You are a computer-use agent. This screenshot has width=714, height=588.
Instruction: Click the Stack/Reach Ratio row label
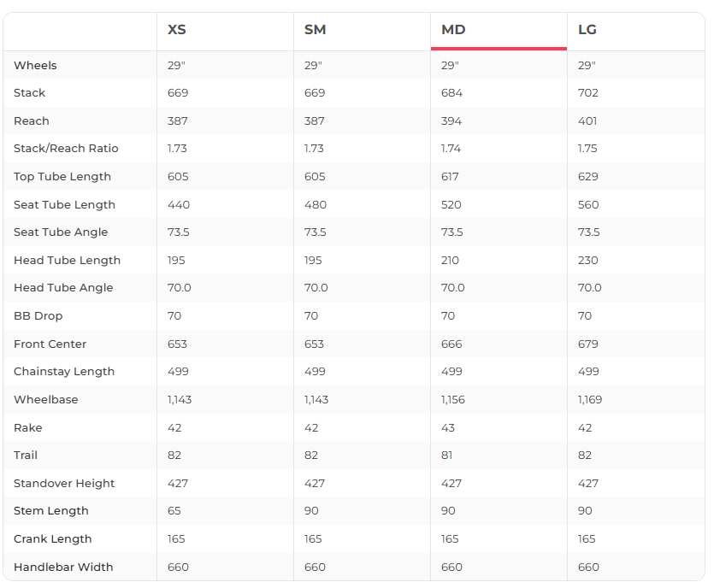click(66, 149)
